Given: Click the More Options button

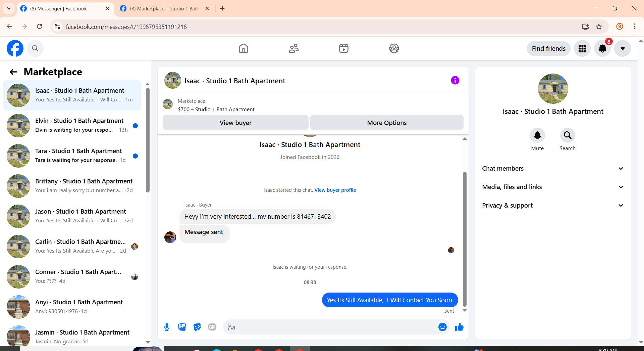Looking at the screenshot, I should tap(387, 123).
